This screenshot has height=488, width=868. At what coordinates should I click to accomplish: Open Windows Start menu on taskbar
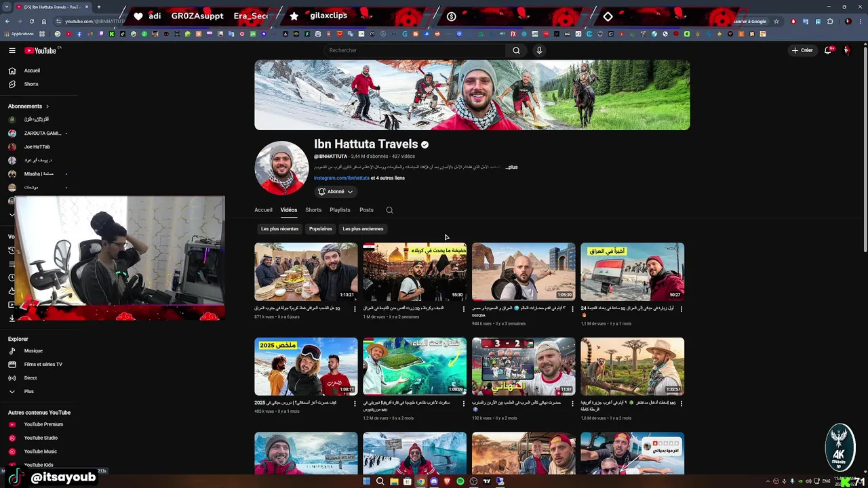[367, 481]
